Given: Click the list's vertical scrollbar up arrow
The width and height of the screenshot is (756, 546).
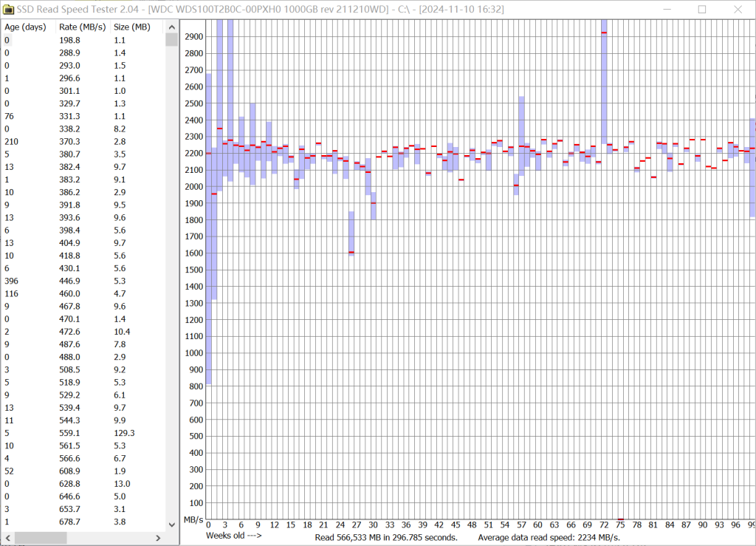Looking at the screenshot, I should (x=171, y=27).
